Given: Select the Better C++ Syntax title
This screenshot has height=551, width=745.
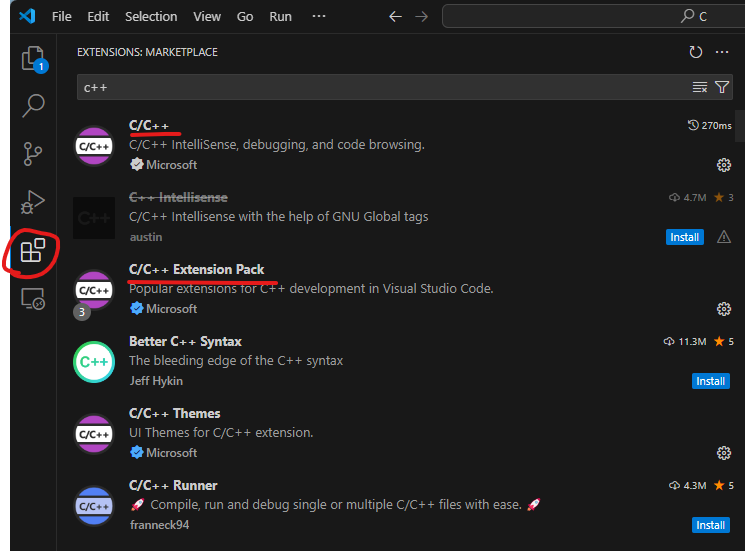Looking at the screenshot, I should [185, 342].
